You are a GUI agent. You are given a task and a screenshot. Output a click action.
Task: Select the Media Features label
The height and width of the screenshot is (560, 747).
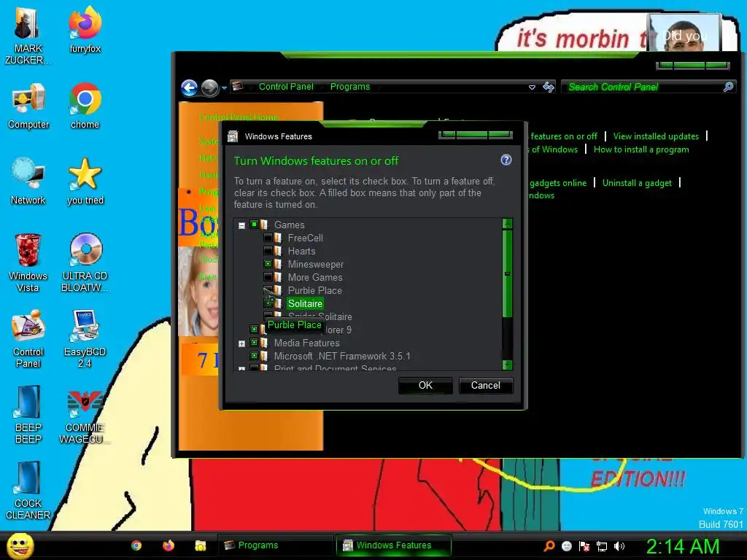click(307, 343)
